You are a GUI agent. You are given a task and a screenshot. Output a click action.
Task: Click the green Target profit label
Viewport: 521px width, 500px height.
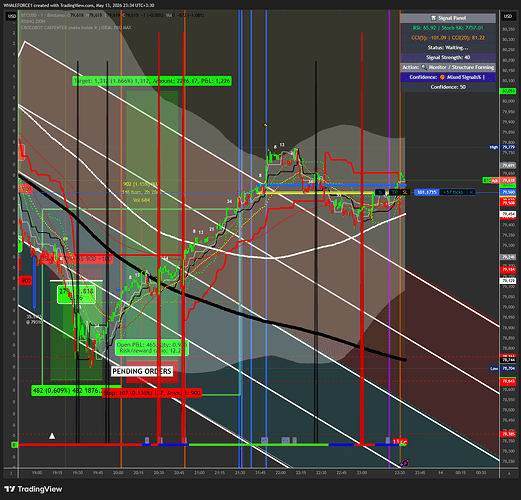click(152, 81)
